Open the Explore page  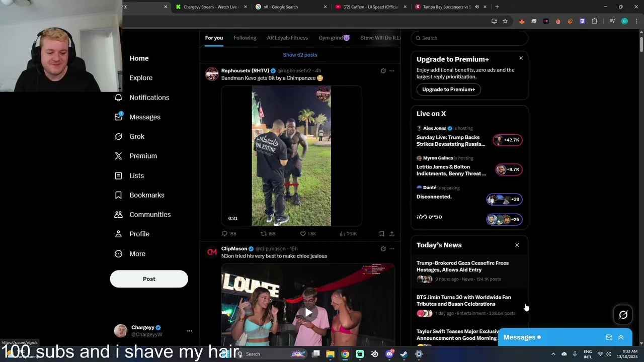pyautogui.click(x=141, y=78)
